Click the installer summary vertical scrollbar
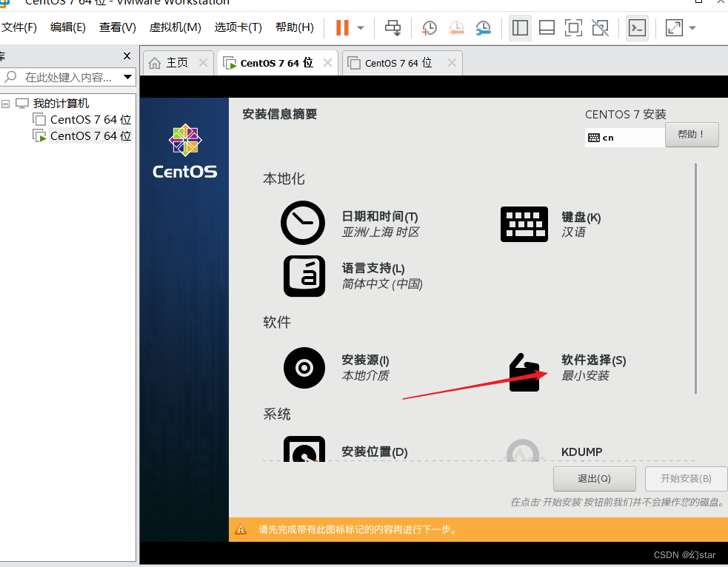The width and height of the screenshot is (728, 567). click(695, 278)
